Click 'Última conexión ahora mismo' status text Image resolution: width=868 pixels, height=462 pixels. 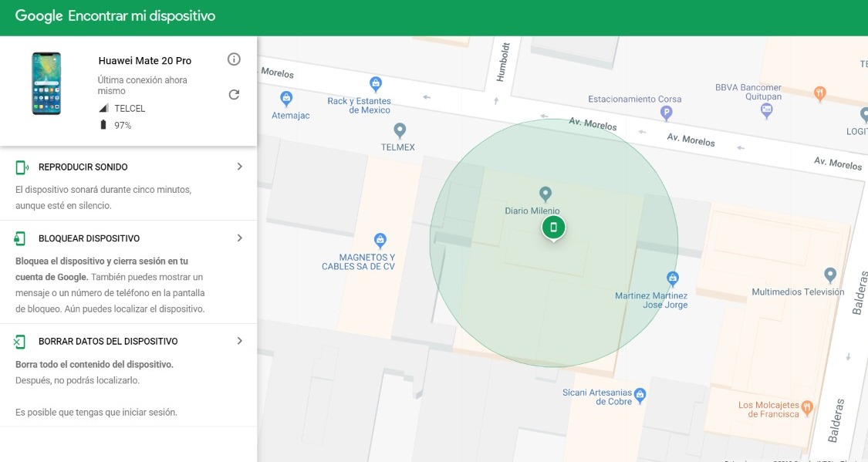pos(142,85)
